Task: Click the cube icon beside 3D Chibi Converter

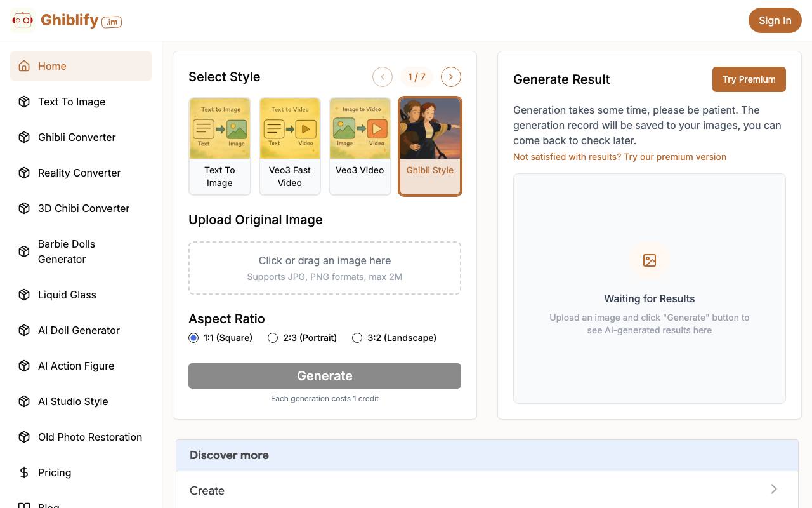Action: click(x=24, y=208)
